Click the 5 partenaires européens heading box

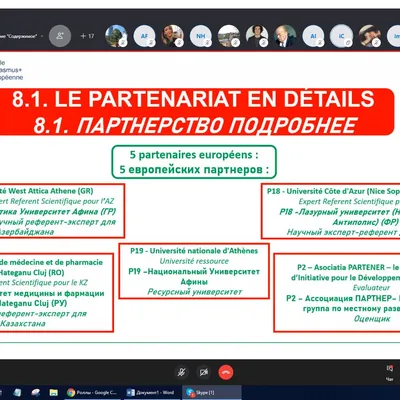point(194,162)
